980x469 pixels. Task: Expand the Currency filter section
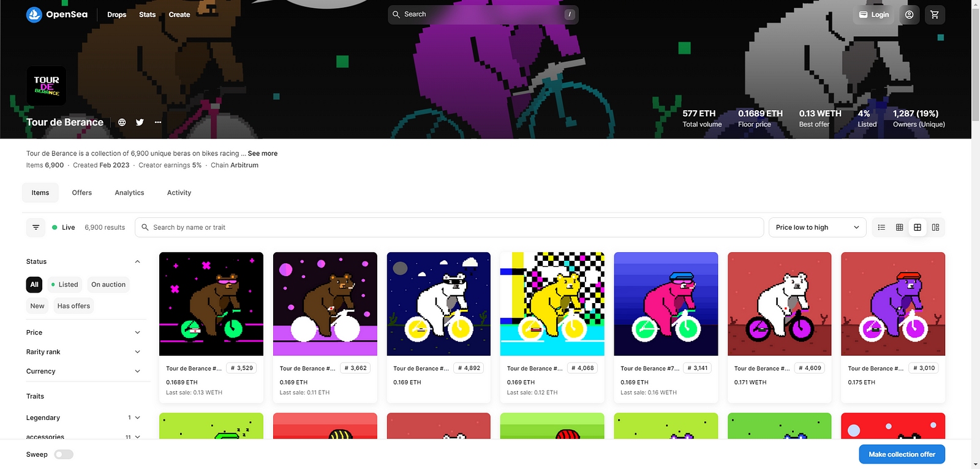(83, 372)
